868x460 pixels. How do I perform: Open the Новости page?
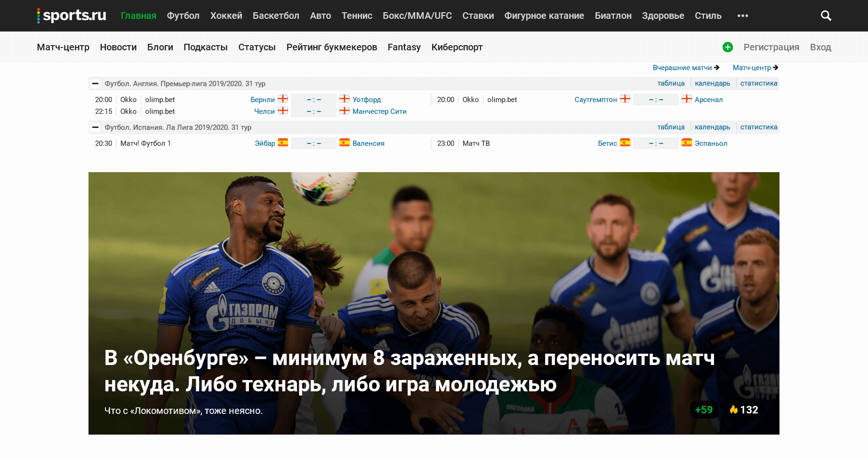point(118,47)
